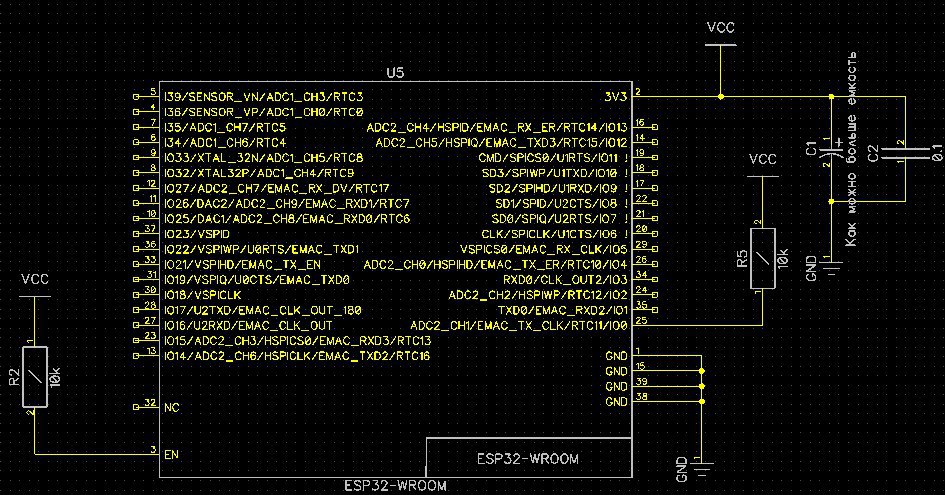Select pin 'I35/ADC1_CH7/RTC5'

(225, 127)
